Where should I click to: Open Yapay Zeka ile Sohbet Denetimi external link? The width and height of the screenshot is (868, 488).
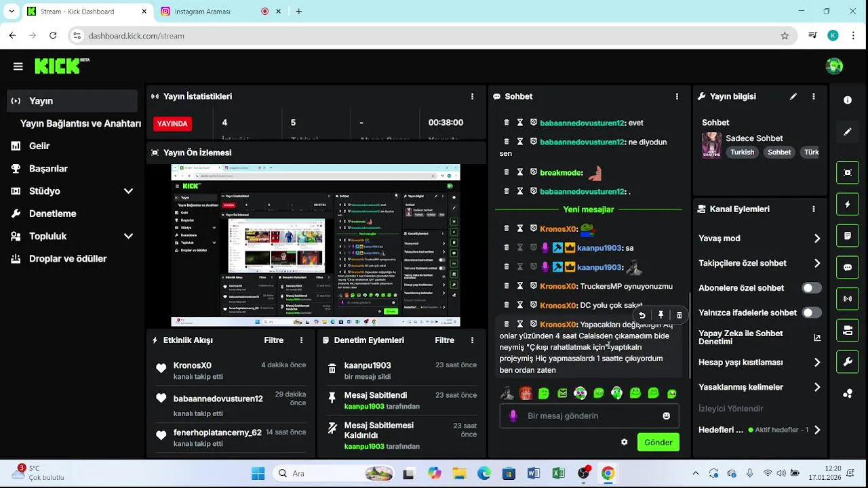817,338
